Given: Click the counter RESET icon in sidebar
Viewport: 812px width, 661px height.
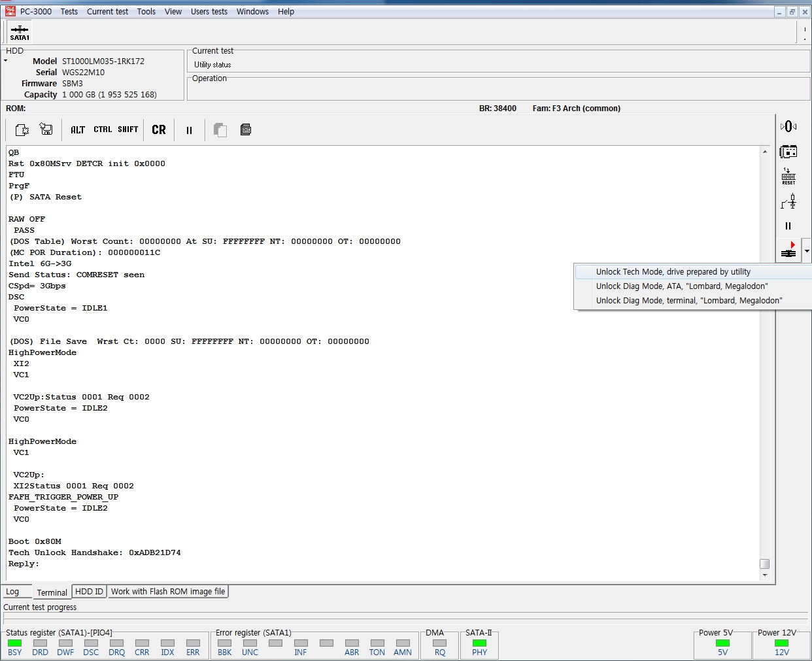Looking at the screenshot, I should (788, 177).
